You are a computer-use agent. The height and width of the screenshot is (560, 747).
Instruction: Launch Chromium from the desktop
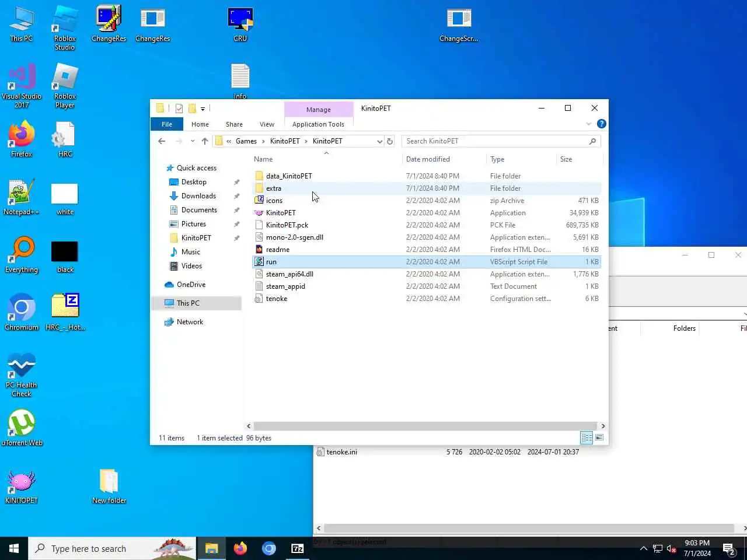tap(22, 313)
